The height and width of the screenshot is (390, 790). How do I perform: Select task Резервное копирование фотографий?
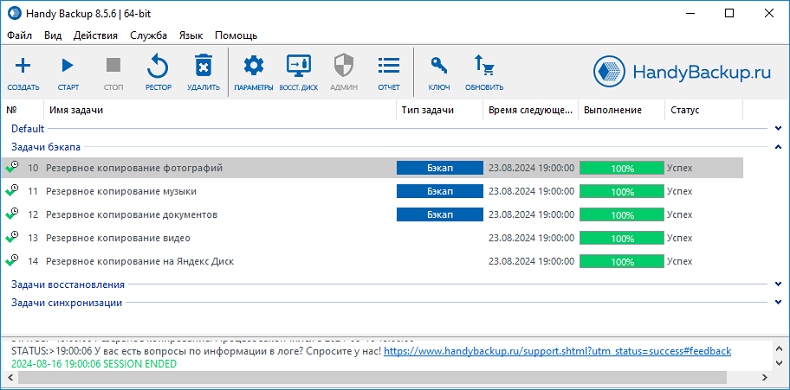(135, 168)
